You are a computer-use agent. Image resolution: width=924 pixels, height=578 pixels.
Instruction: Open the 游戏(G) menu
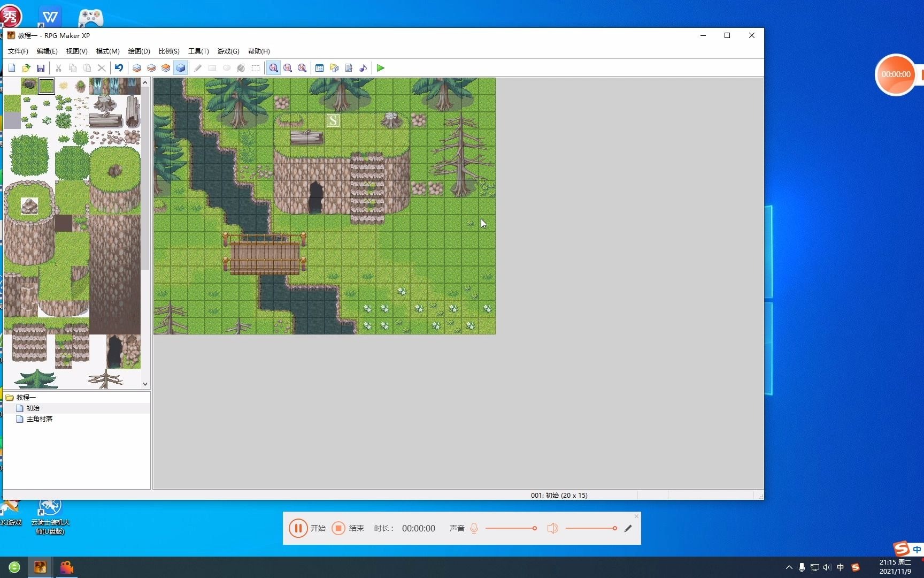click(x=228, y=51)
